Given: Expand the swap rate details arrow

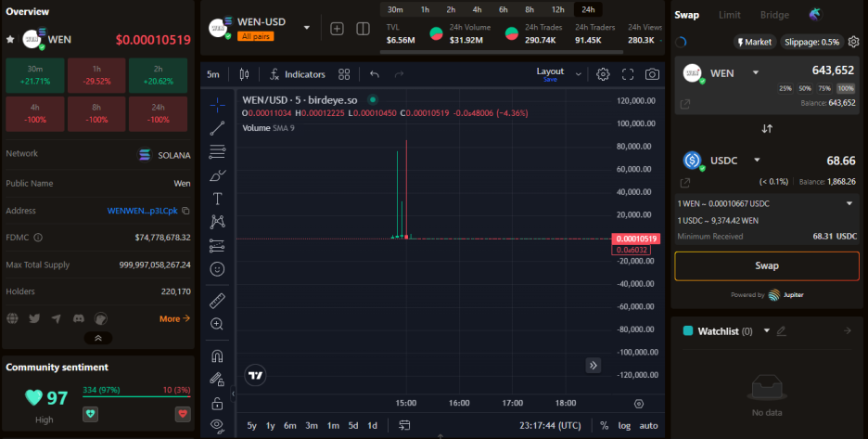Looking at the screenshot, I should 849,203.
